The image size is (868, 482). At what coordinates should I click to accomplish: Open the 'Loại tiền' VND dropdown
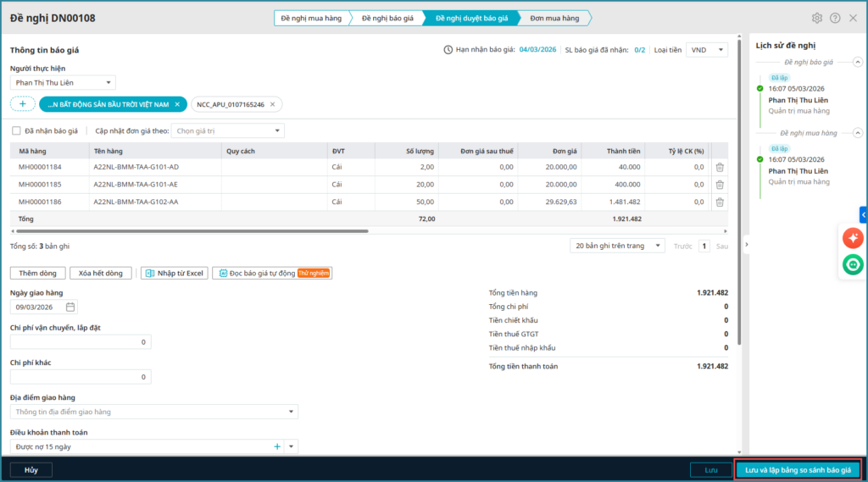(706, 50)
